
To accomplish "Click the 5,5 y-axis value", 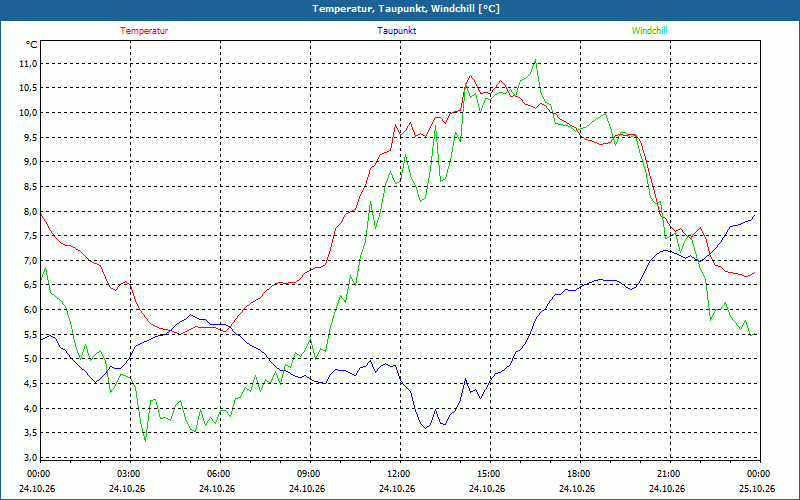I will pos(30,334).
